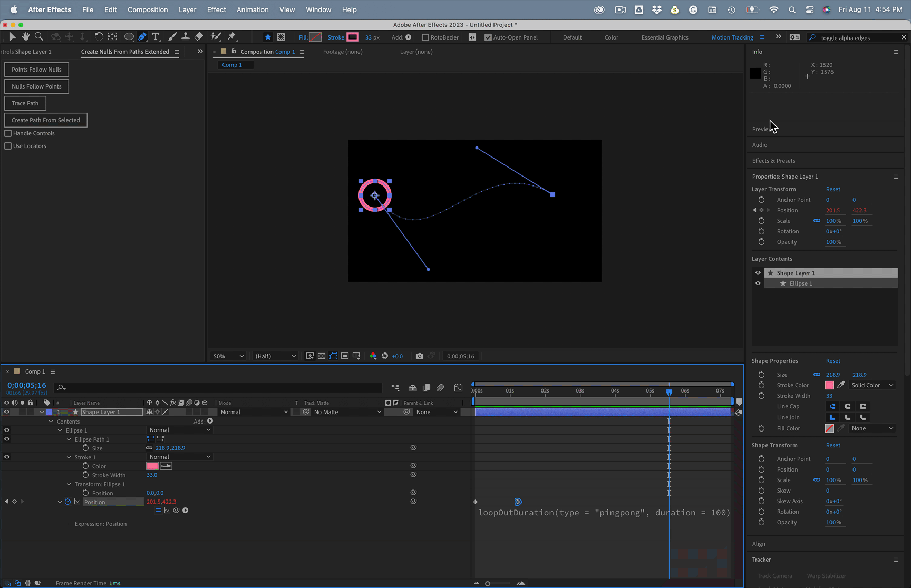Image resolution: width=911 pixels, height=588 pixels.
Task: Select the Zoom magnifier tool
Action: tap(39, 36)
